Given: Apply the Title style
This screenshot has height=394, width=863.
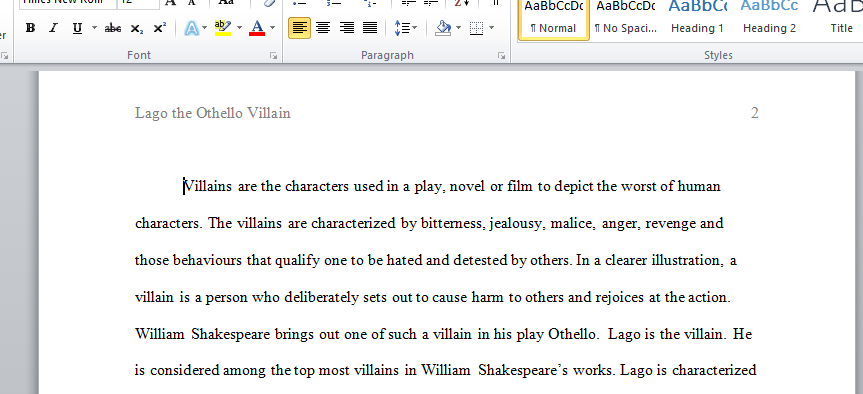Looking at the screenshot, I should pos(839,20).
